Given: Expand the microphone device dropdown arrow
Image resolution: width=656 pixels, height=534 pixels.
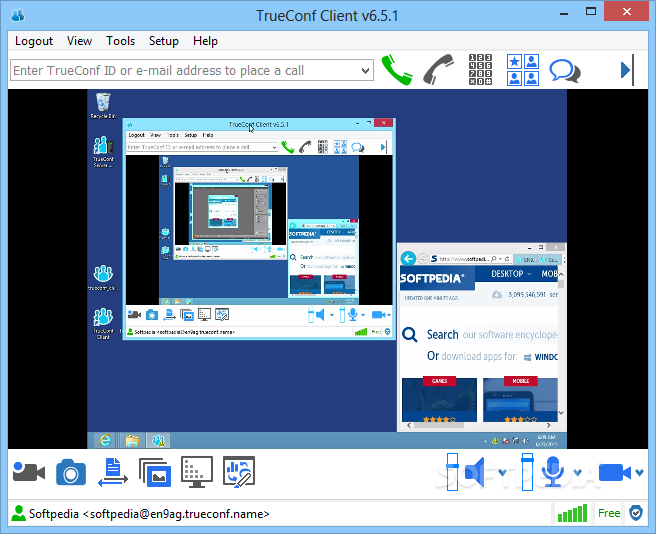Looking at the screenshot, I should tap(577, 473).
